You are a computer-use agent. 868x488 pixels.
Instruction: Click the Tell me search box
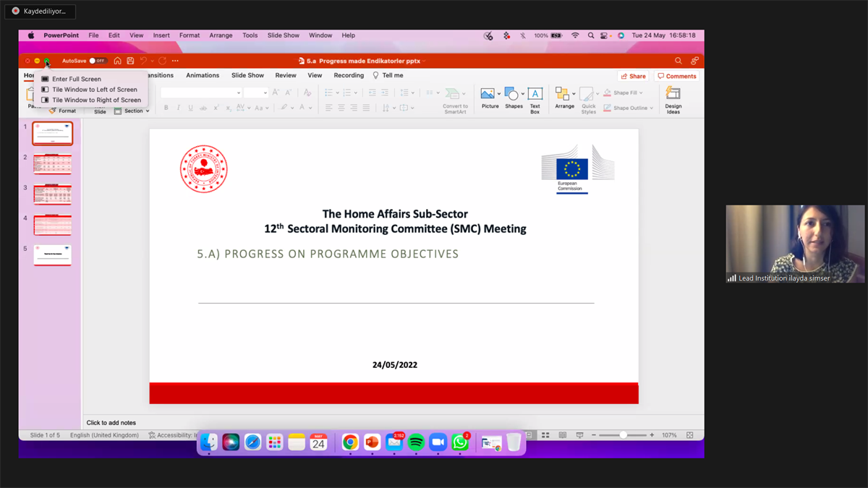pyautogui.click(x=388, y=75)
